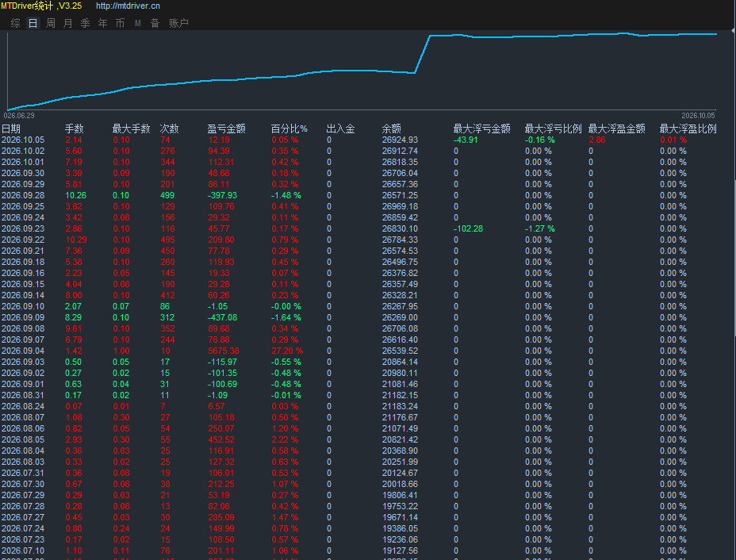Image resolution: width=736 pixels, height=560 pixels.
Task: Select the 最大手数 column header
Action: pyautogui.click(x=132, y=128)
